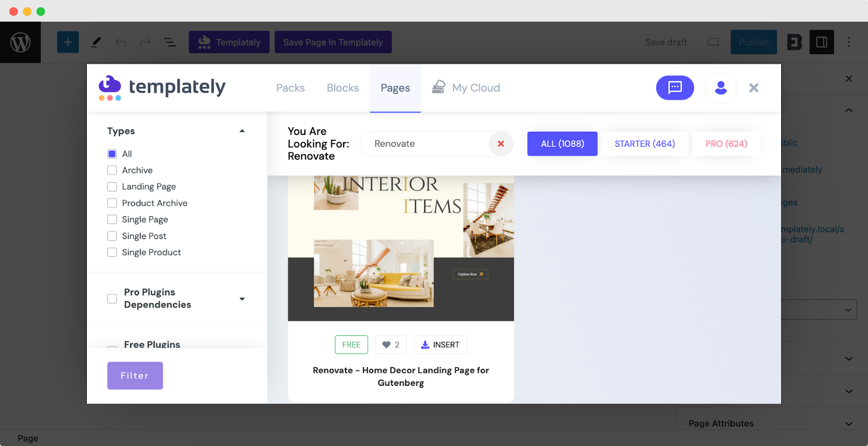Viewport: 868px width, 446px height.
Task: Open the Renovate template preview thumbnail
Action: [401, 248]
